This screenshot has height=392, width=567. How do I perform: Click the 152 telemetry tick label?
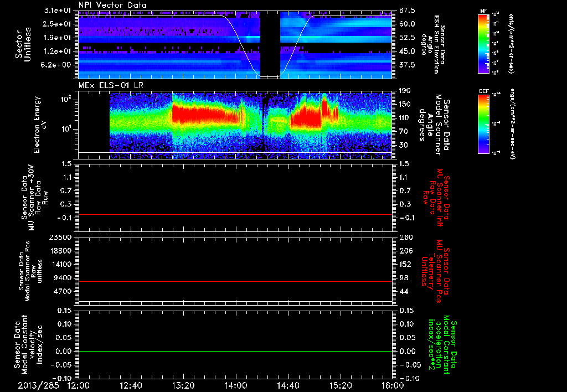(x=405, y=264)
